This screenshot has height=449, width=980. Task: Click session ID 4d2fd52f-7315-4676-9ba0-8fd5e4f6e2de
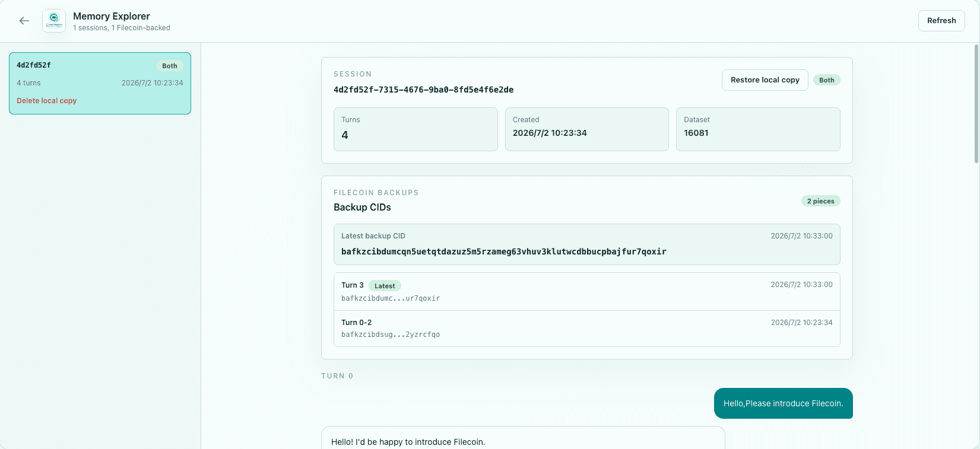click(x=424, y=90)
